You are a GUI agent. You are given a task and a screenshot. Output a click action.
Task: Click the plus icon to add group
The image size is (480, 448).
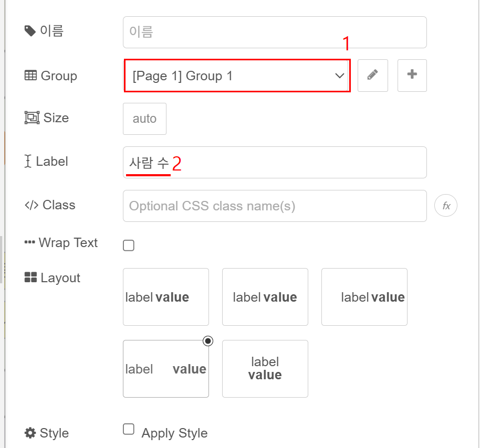tap(412, 76)
